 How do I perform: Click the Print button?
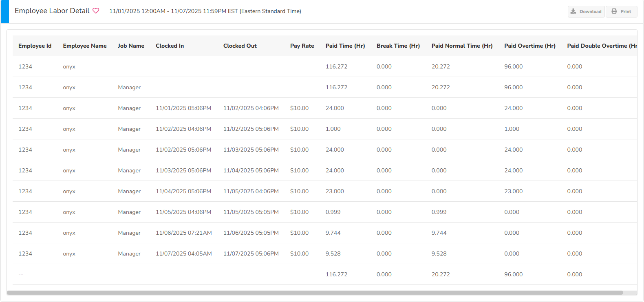(621, 11)
